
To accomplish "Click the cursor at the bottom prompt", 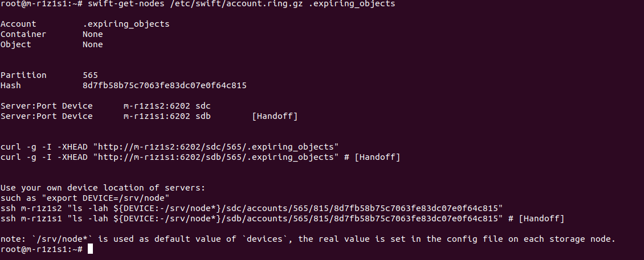I will coord(90,250).
